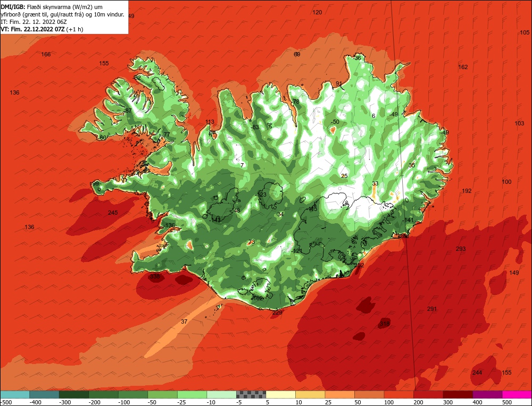Click the map value '192' east of Iceland
The height and width of the screenshot is (406, 532).
pyautogui.click(x=467, y=191)
